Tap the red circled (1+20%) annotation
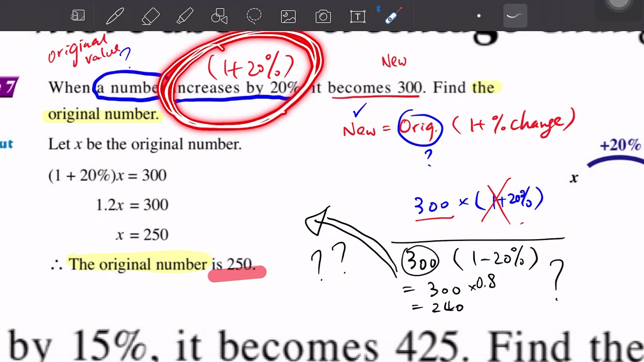Viewport: 644px width, 362px height. 250,65
